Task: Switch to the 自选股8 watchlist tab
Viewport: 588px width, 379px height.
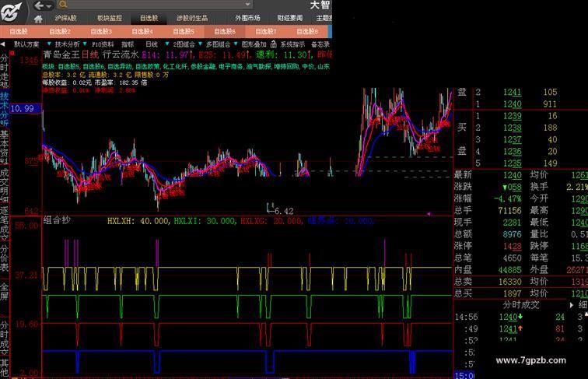Action: click(x=307, y=32)
